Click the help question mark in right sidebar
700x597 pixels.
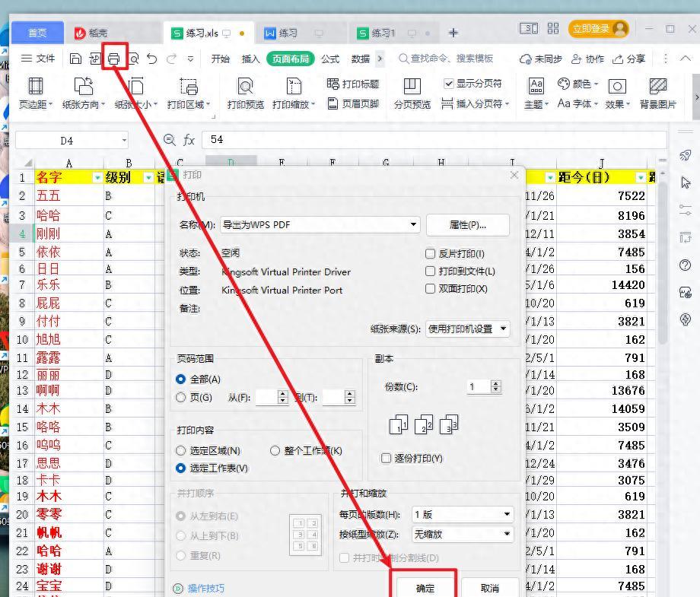point(685,265)
